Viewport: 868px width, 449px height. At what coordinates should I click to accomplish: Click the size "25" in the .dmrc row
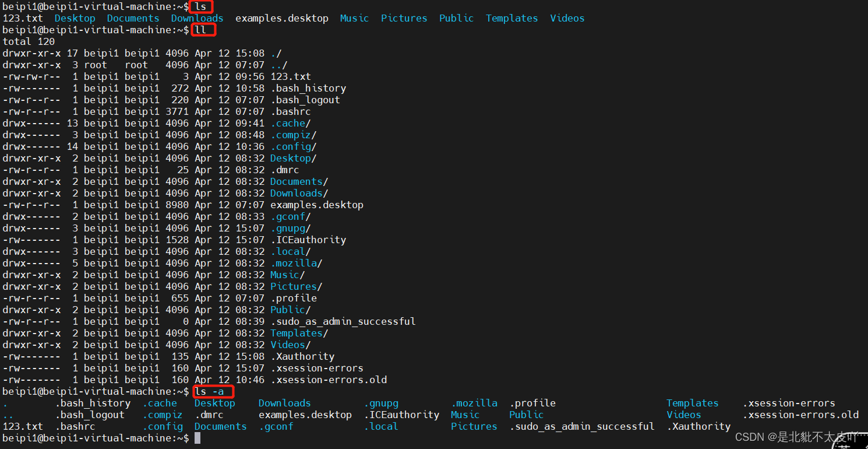pos(183,170)
